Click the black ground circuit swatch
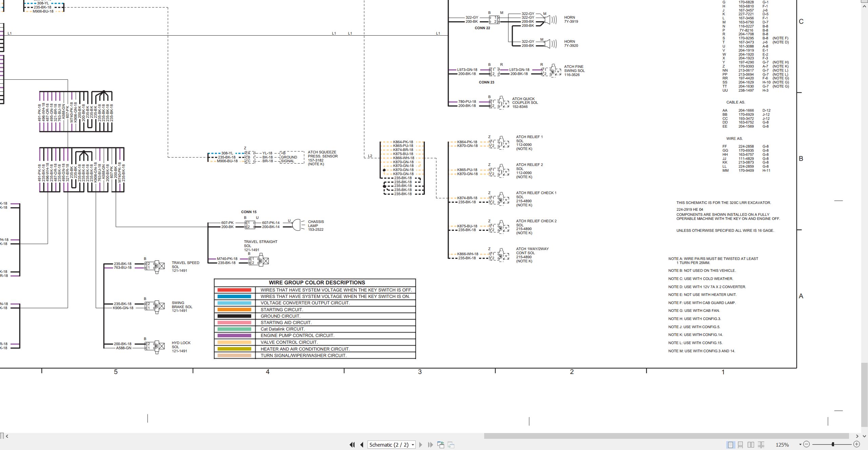868x450 pixels. (234, 316)
